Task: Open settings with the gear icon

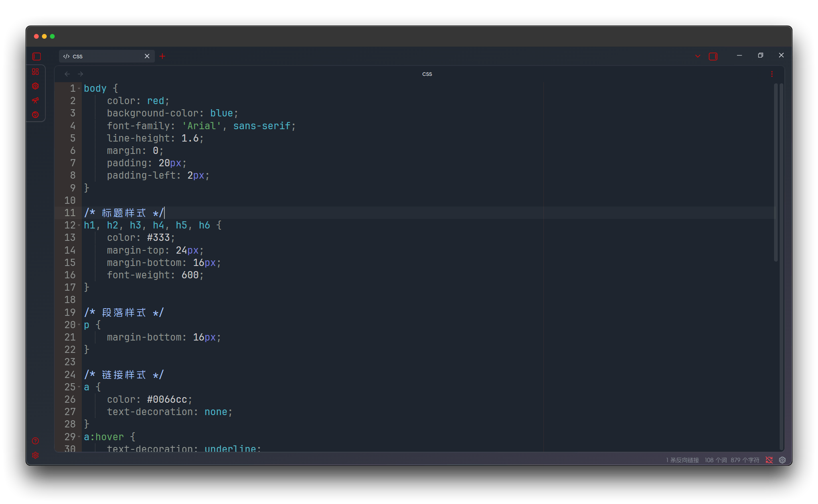Action: pos(36,455)
